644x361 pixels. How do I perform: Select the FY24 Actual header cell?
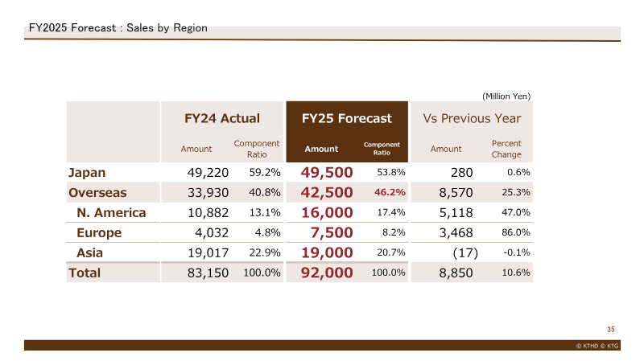222,118
